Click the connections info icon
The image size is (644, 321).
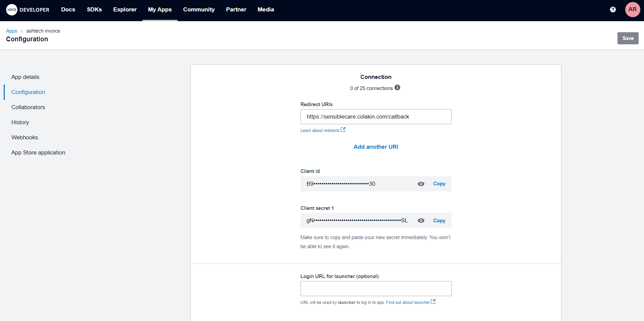[397, 88]
